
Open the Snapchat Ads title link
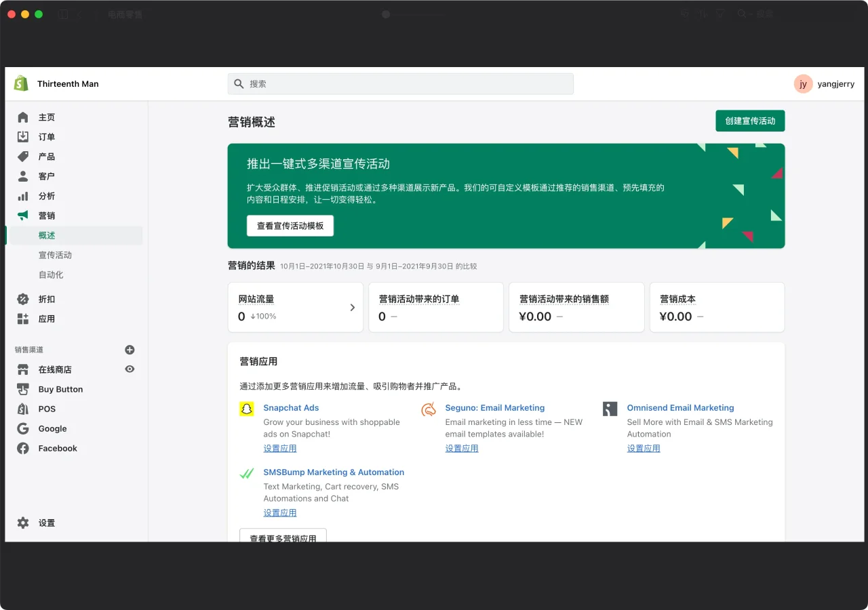coord(291,407)
